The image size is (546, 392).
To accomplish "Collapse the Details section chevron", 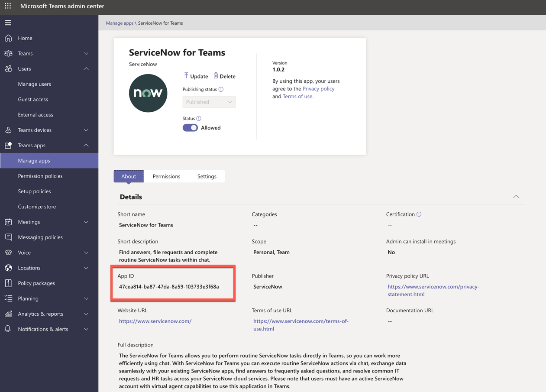I will [516, 197].
